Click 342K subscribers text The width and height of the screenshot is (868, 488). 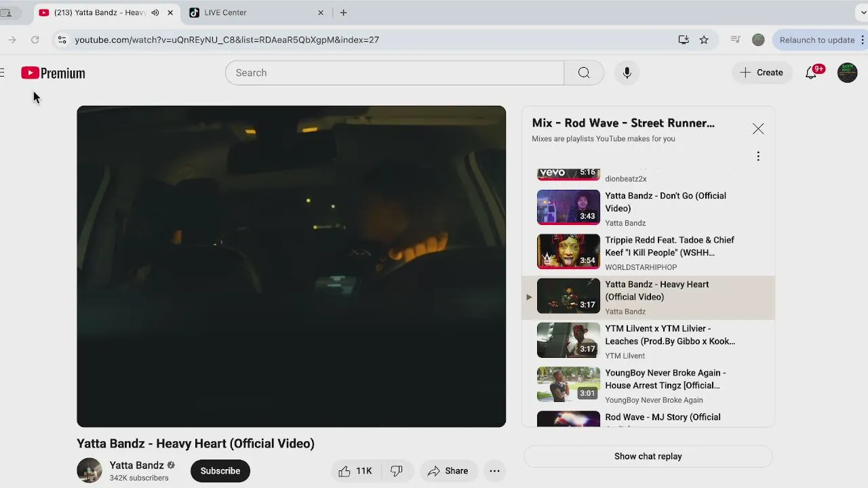[139, 478]
